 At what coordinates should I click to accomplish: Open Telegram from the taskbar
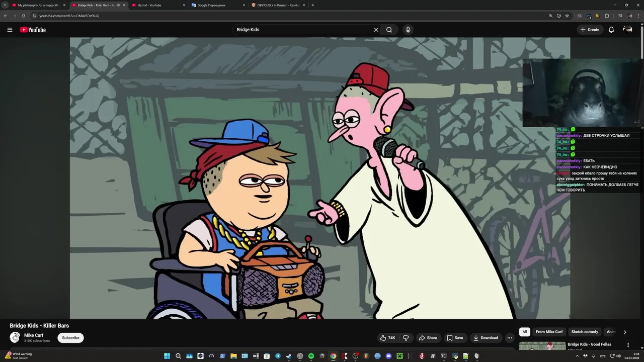(278, 356)
